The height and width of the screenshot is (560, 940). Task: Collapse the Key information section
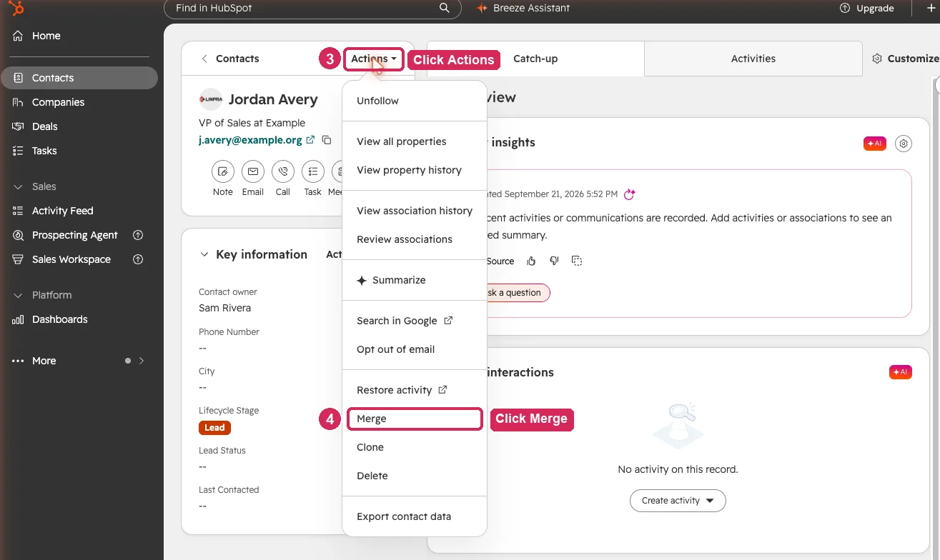(204, 254)
